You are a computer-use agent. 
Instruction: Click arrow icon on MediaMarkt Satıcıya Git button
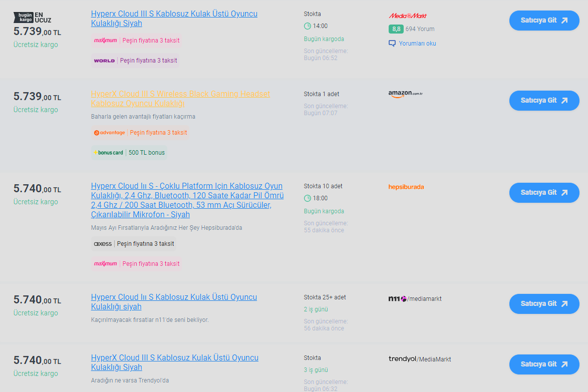point(564,20)
